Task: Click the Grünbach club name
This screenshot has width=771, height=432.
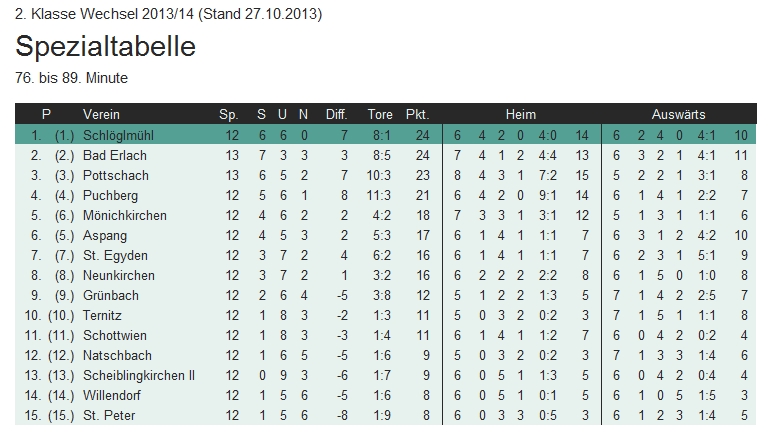Action: click(x=112, y=295)
